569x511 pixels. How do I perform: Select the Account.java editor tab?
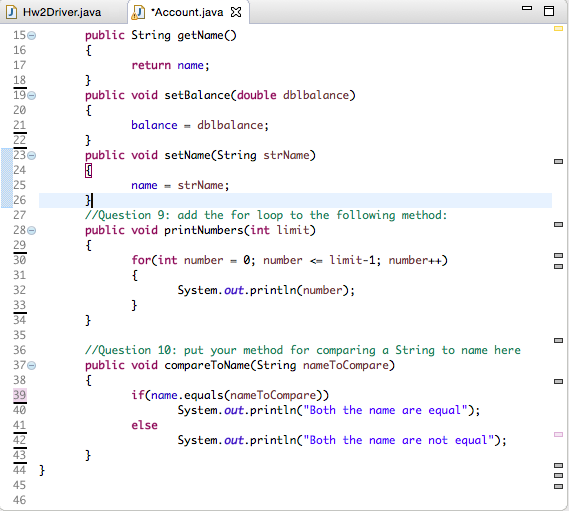pos(187,12)
